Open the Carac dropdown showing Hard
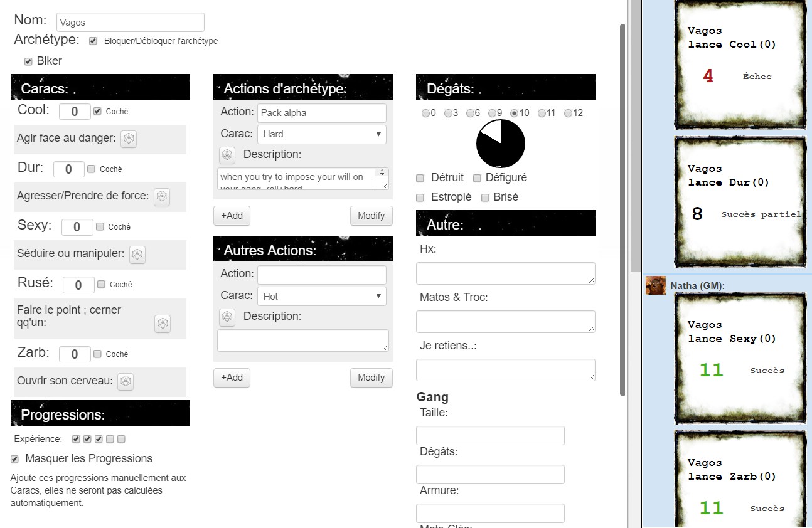The image size is (812, 528). tap(322, 134)
